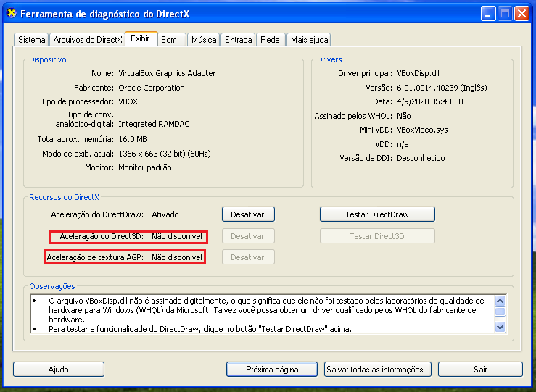Click the Recursos do DirectX label

point(64,197)
